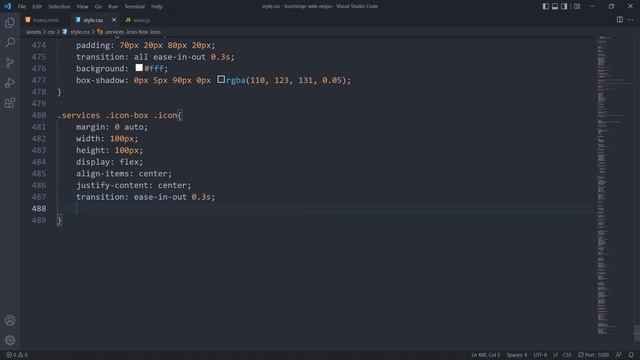
Task: Click the closing brace on line 478
Action: point(60,92)
